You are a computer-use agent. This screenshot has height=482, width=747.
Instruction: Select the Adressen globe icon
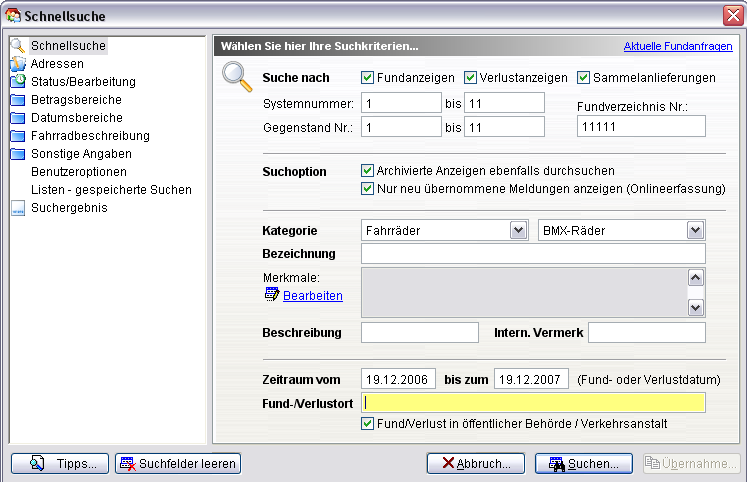(17, 64)
